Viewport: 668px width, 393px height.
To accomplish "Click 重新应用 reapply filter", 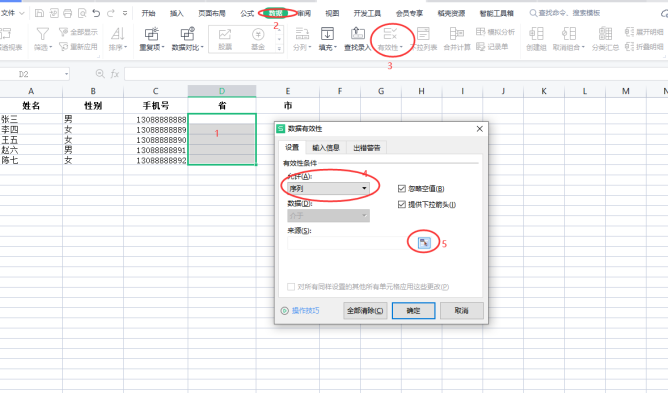I will (x=78, y=46).
